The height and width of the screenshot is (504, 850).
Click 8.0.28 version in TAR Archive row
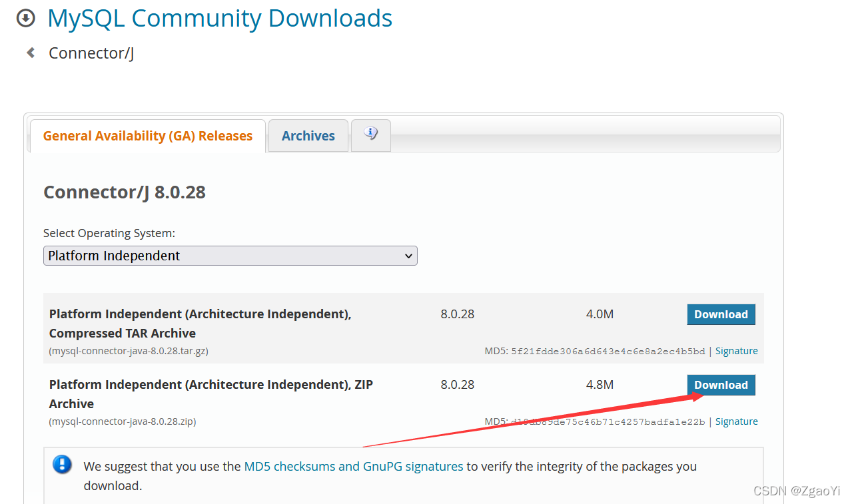[x=458, y=314]
